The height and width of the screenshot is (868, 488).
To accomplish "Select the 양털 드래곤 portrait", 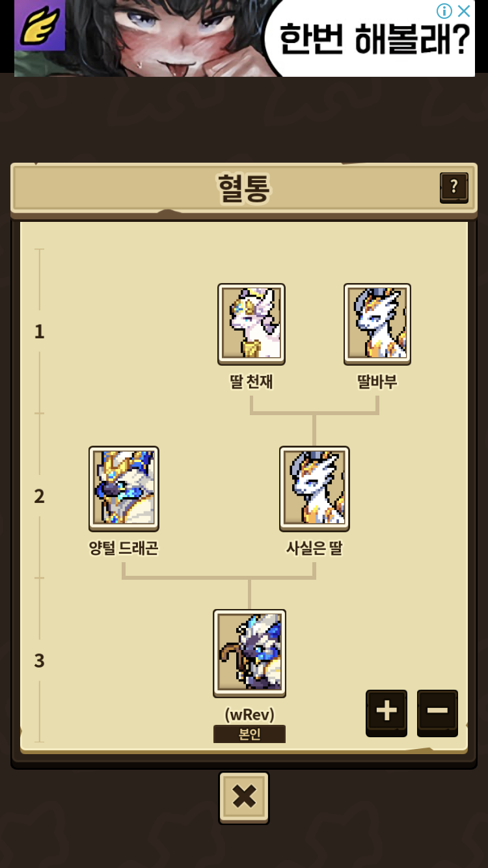I will [x=124, y=488].
